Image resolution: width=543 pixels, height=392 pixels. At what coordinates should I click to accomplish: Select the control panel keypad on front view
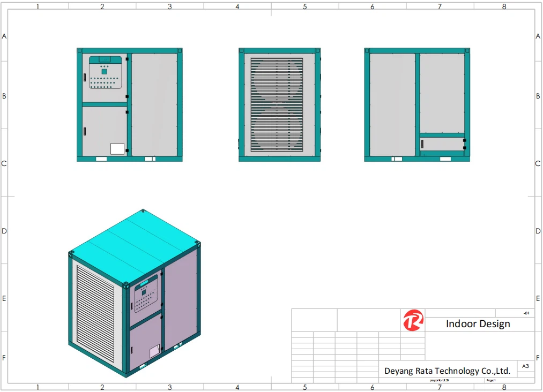tap(103, 81)
